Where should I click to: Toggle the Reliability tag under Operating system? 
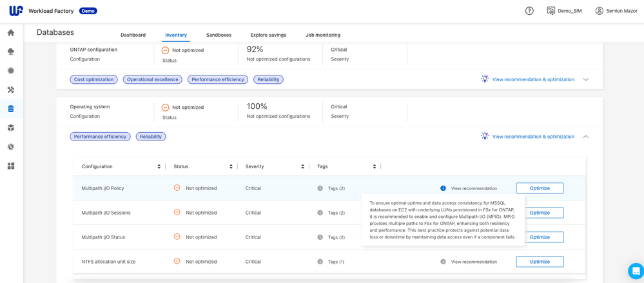tap(151, 137)
